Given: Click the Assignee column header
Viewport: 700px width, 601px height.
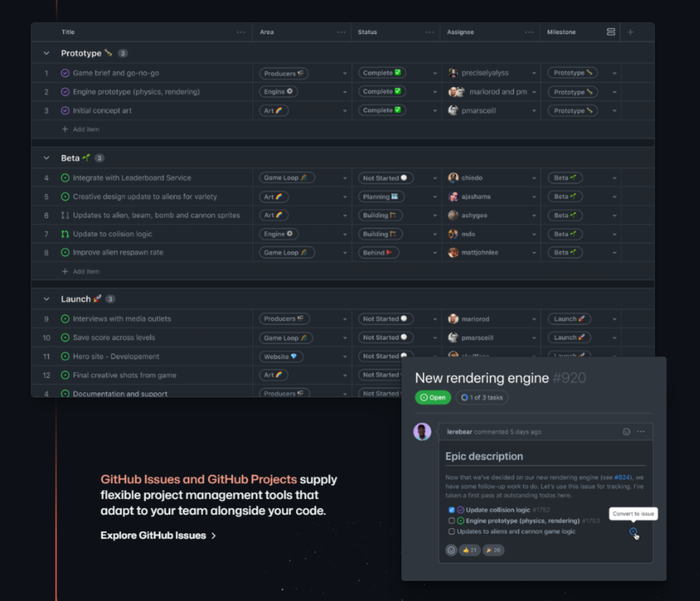Looking at the screenshot, I should pos(460,32).
